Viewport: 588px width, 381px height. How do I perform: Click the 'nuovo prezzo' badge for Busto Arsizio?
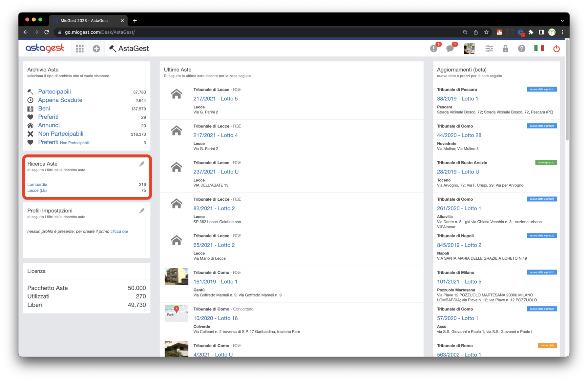(x=546, y=163)
